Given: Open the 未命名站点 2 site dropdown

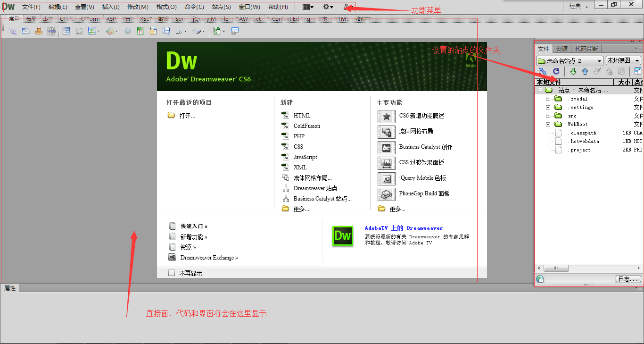Looking at the screenshot, I should click(570, 61).
